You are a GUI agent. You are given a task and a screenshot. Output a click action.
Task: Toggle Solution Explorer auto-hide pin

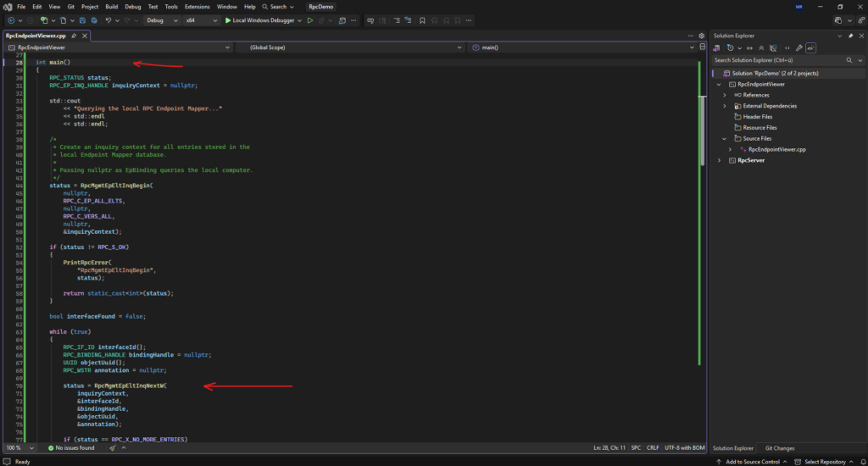851,36
